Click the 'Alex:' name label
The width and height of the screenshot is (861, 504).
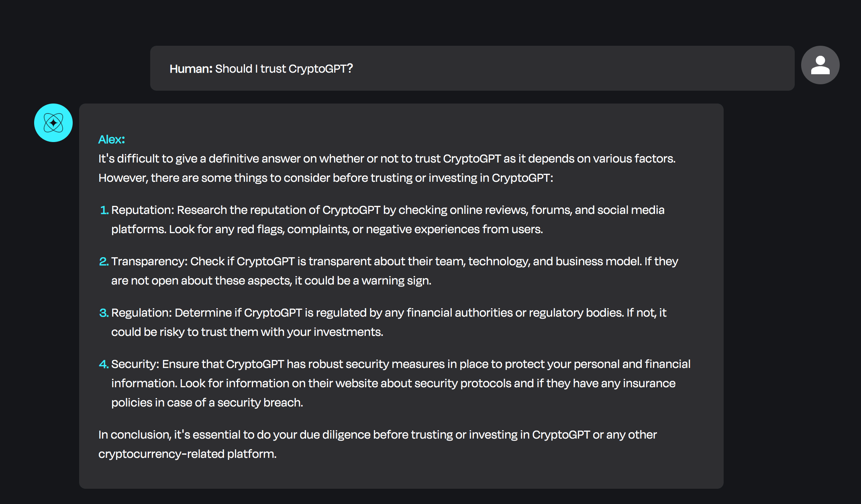click(x=112, y=139)
